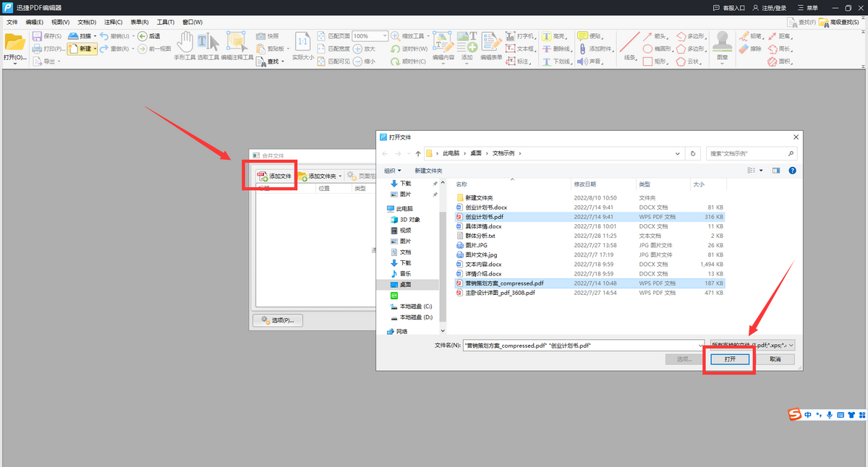The image size is (868, 467).
Task: Click 添加文件 in merge dialog
Action: (x=275, y=176)
